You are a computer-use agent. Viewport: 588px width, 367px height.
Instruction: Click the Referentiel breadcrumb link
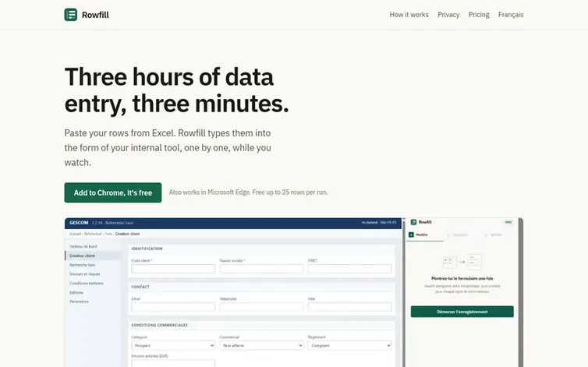coord(93,234)
